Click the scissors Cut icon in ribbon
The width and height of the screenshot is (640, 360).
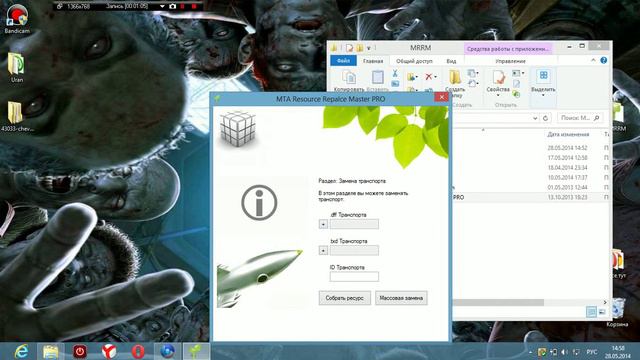[x=395, y=73]
